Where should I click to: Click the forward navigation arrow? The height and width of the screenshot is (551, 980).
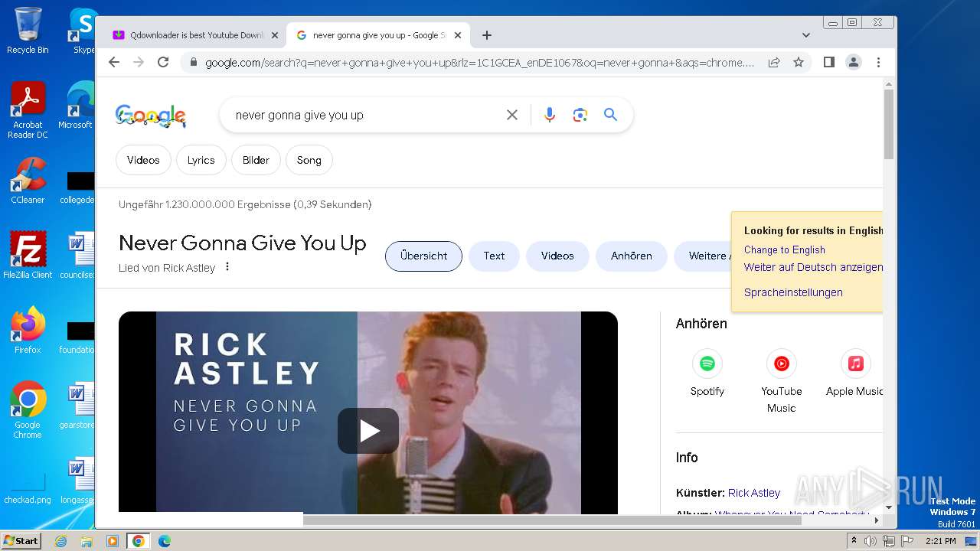point(139,62)
